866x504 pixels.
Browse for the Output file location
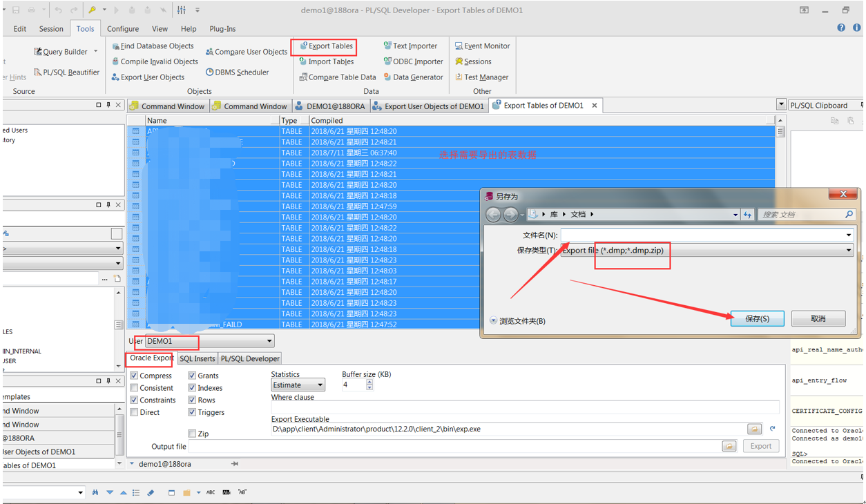(729, 447)
